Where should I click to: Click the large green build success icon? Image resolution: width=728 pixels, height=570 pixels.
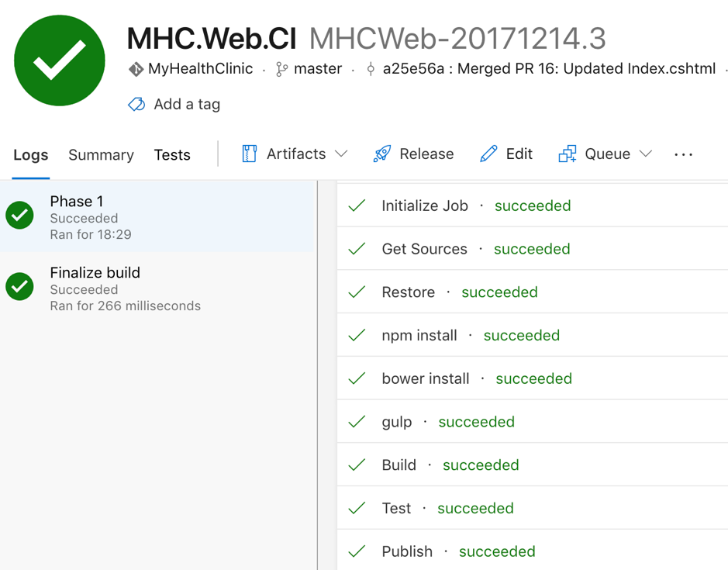point(60,60)
